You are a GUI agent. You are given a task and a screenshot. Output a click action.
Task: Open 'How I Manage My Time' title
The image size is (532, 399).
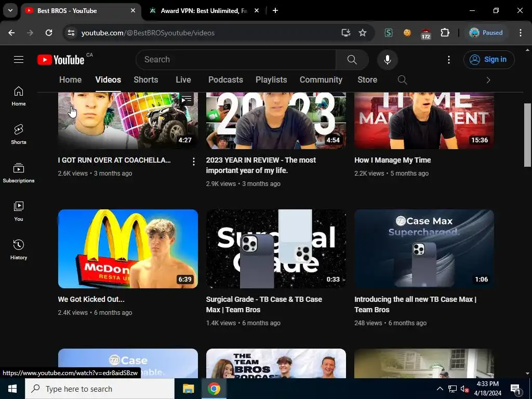[393, 160]
